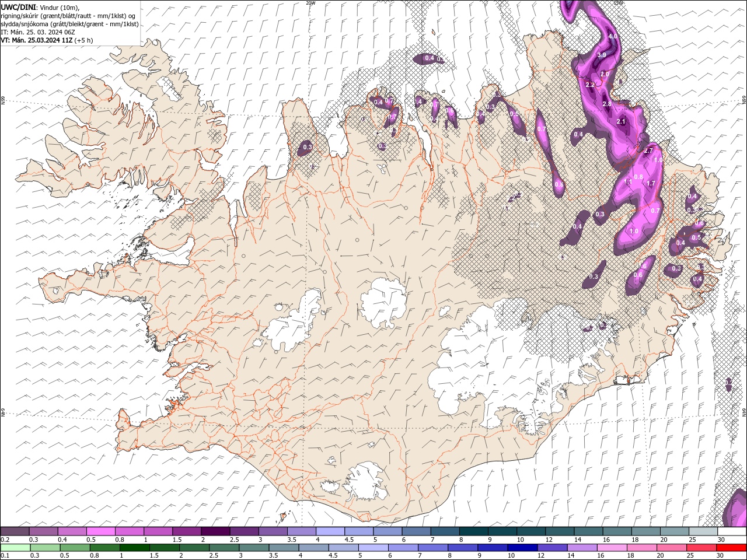This screenshot has height=560, width=747.
Task: Click the VT: Mán. 25.03.2024 11Z line
Action: 47,40
